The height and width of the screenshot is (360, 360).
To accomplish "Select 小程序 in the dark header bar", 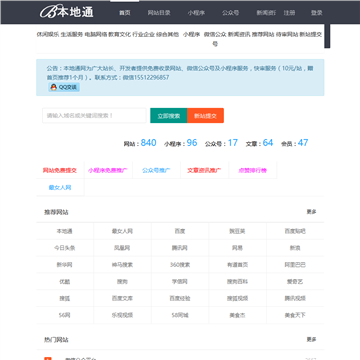I will click(x=196, y=13).
